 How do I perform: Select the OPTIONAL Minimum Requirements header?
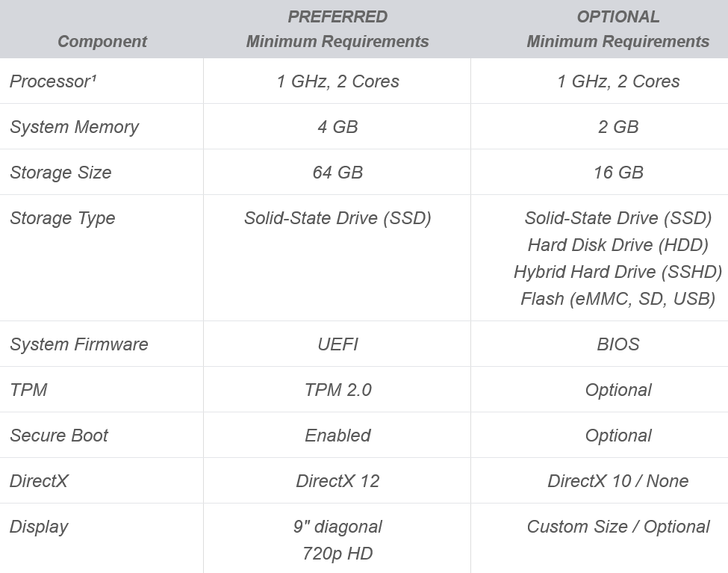click(x=618, y=29)
